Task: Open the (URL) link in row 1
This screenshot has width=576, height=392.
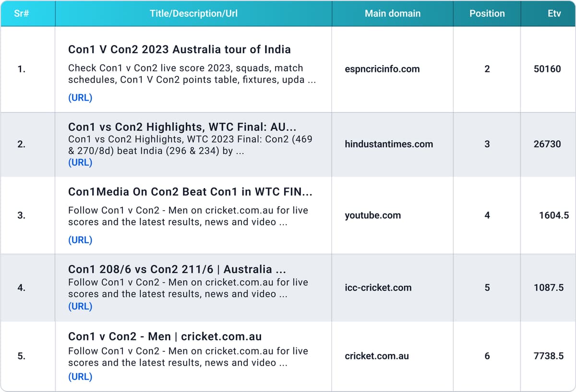Action: [80, 98]
